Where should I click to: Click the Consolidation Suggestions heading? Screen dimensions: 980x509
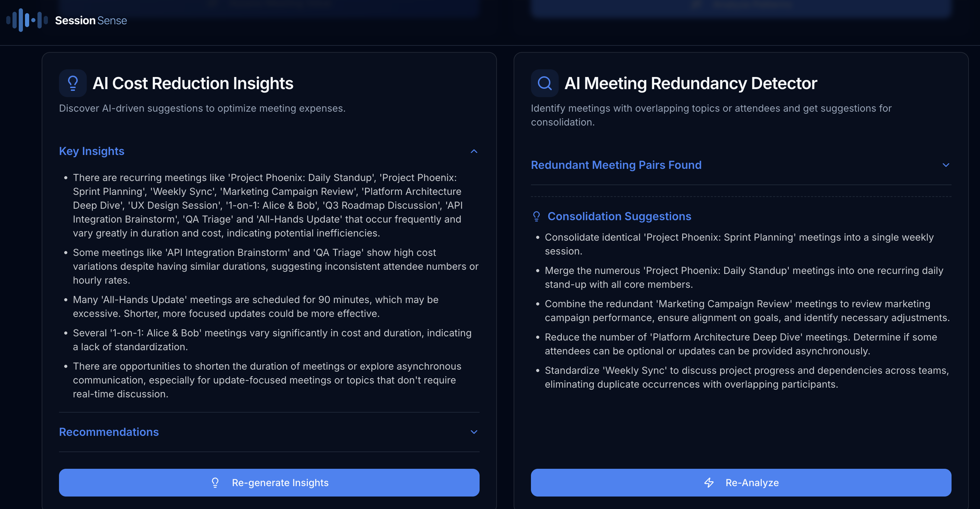coord(619,216)
